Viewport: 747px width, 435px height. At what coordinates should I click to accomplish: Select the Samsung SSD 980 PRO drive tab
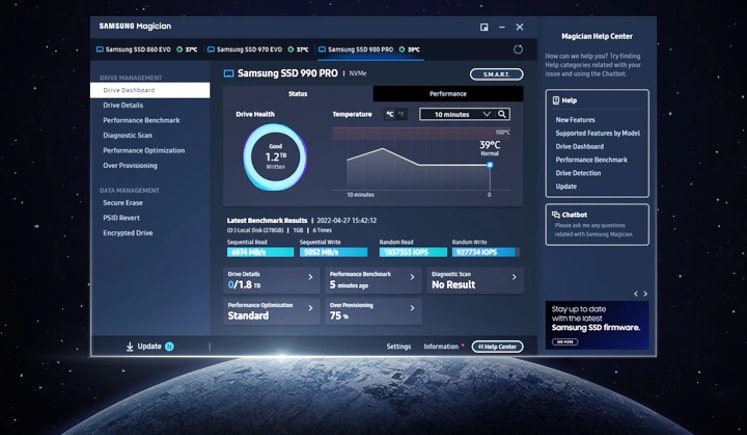[x=369, y=50]
